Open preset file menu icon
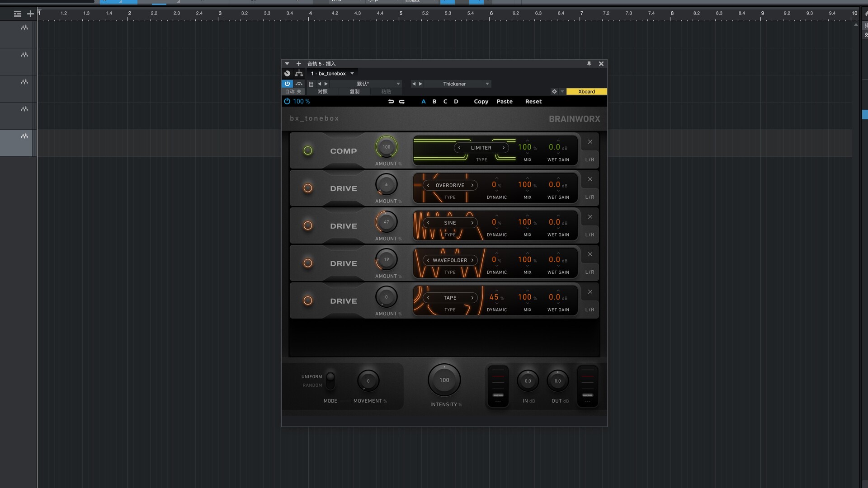The height and width of the screenshot is (488, 868). 311,84
